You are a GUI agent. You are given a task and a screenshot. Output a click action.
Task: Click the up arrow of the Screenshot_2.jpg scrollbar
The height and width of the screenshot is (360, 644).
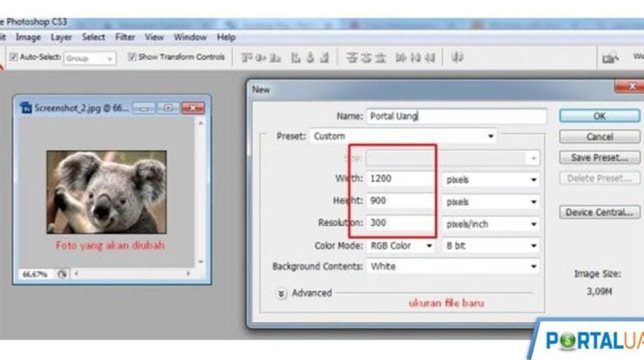201,123
